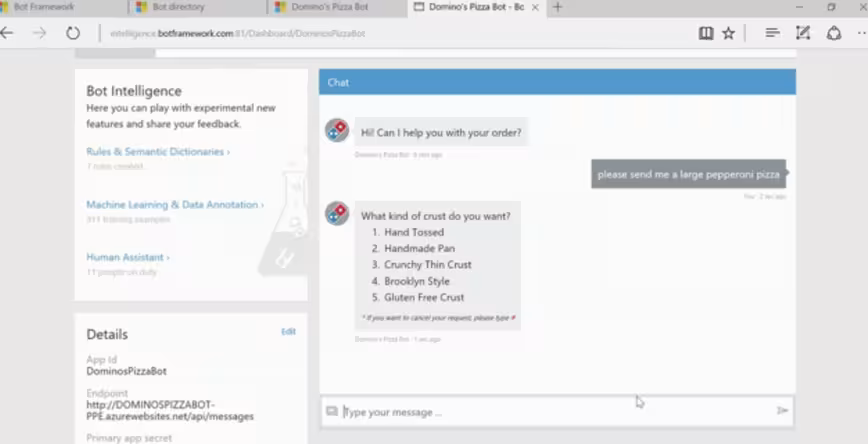868x444 pixels.
Task: Reload the page with refresh icon
Action: pos(73,33)
